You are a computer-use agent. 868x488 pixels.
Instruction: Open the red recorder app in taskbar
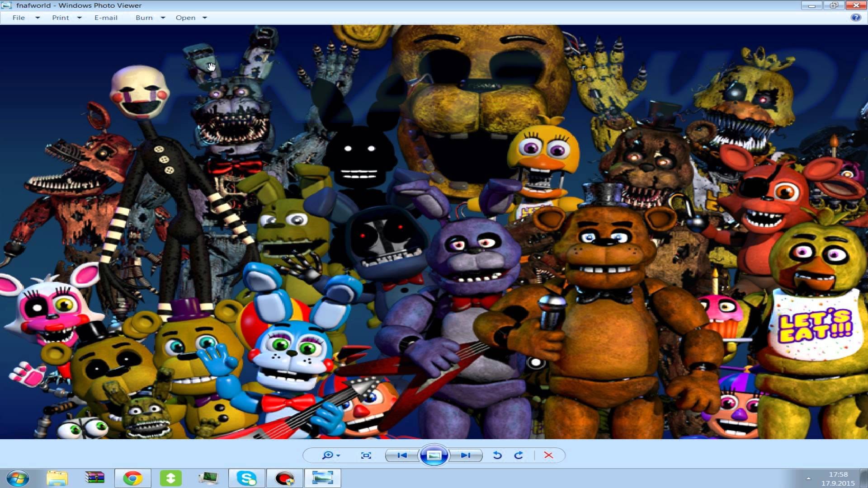tap(285, 478)
